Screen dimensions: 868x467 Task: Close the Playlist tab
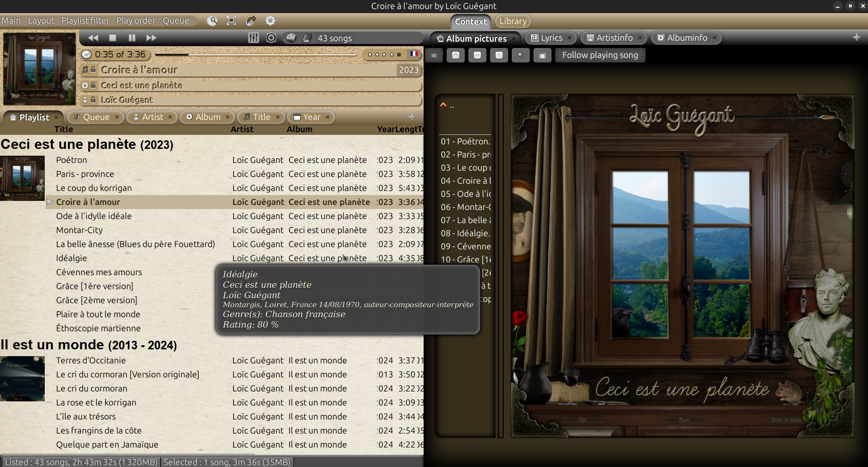(57, 117)
